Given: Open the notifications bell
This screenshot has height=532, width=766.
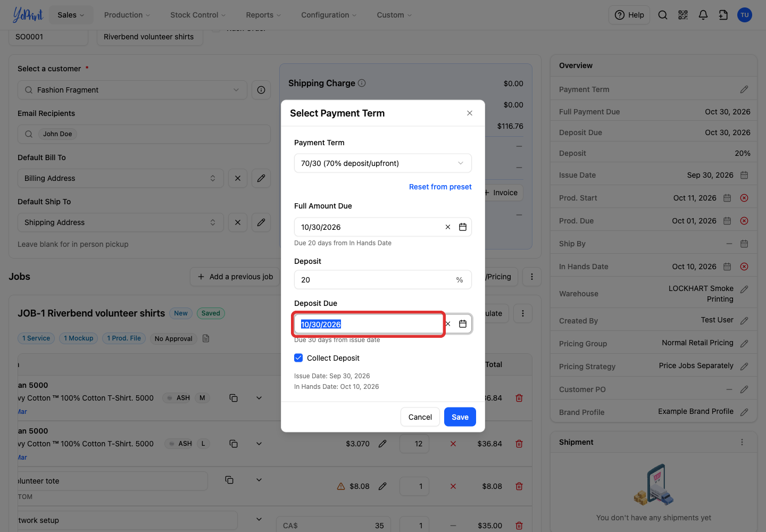Looking at the screenshot, I should [x=703, y=15].
